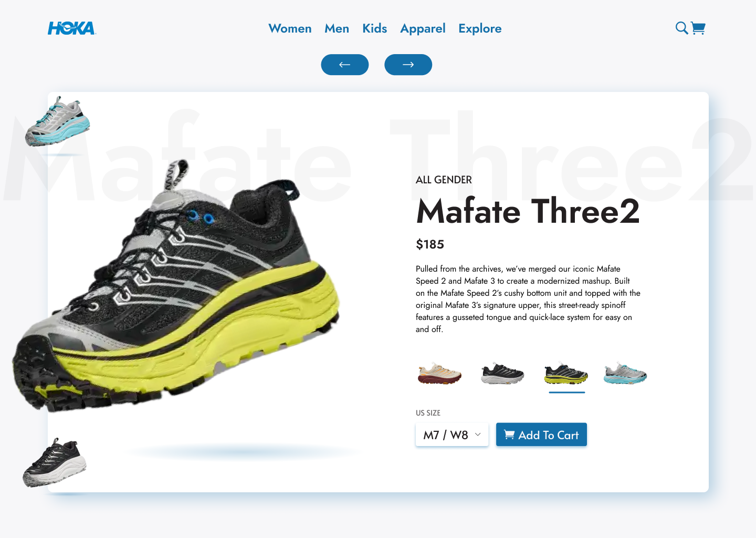Select the grey and aqua colorway
Image resolution: width=756 pixels, height=538 pixels.
click(625, 374)
